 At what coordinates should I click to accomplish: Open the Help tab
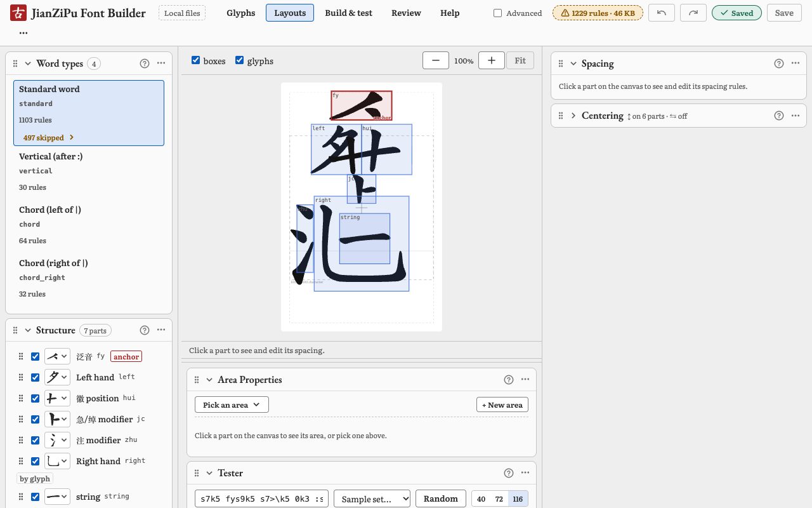coord(450,13)
